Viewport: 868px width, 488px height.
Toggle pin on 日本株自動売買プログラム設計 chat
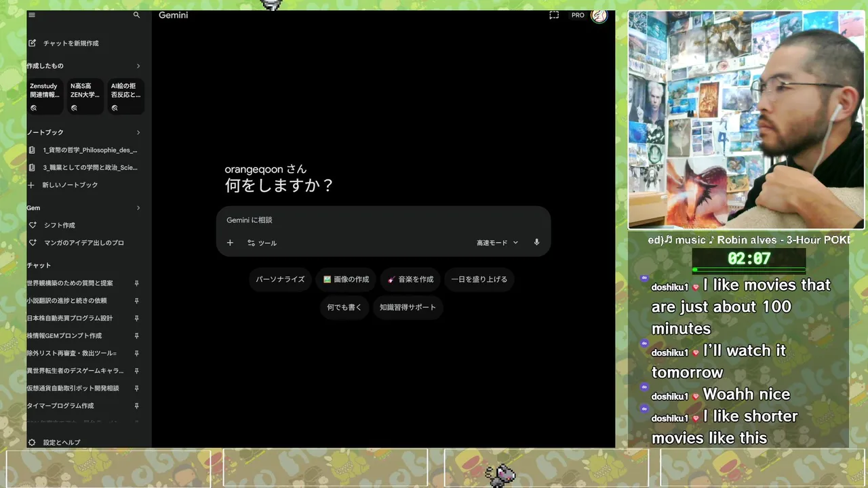point(136,319)
